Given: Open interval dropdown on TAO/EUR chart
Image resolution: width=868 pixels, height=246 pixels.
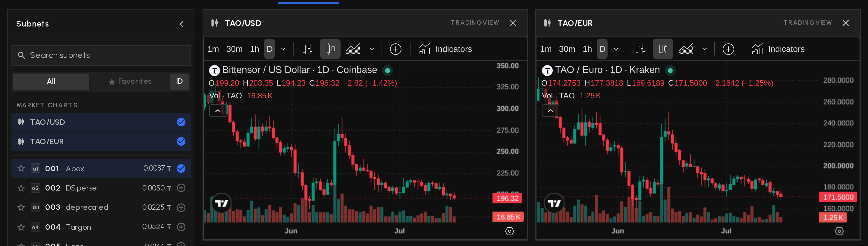Looking at the screenshot, I should (616, 49).
